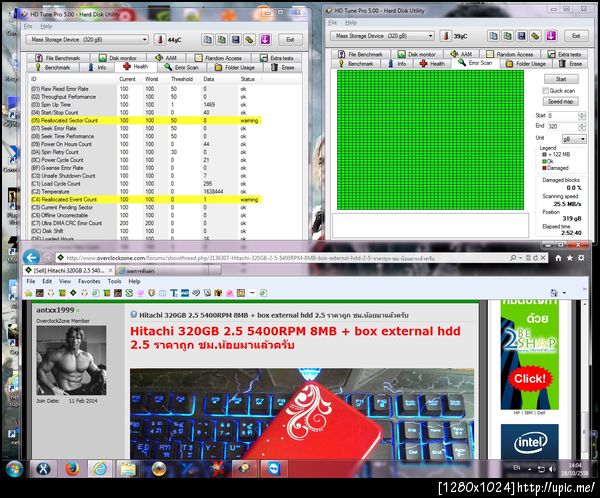
Task: Select the '[Sell] Hitachi 320GB' browser tab
Action: pos(69,271)
